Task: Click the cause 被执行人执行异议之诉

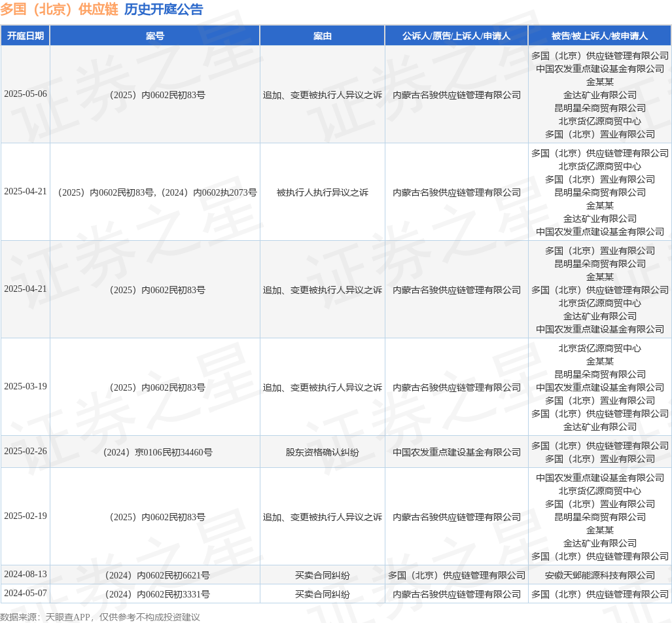Action: [323, 192]
